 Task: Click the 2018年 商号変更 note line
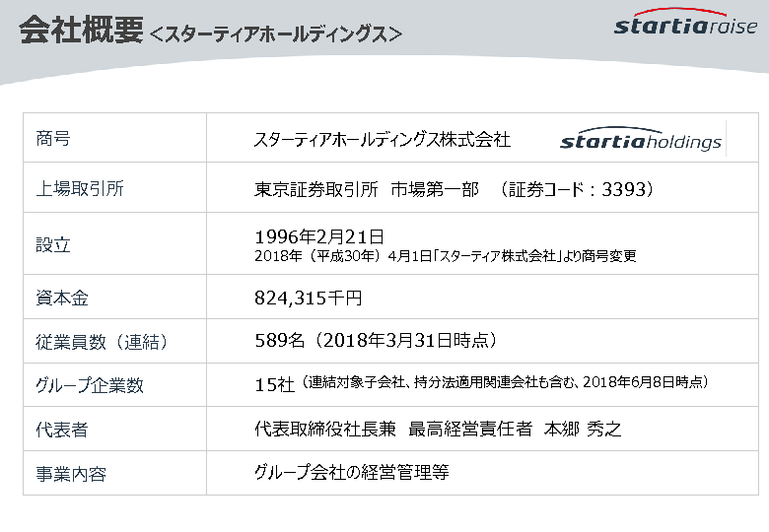tap(445, 256)
